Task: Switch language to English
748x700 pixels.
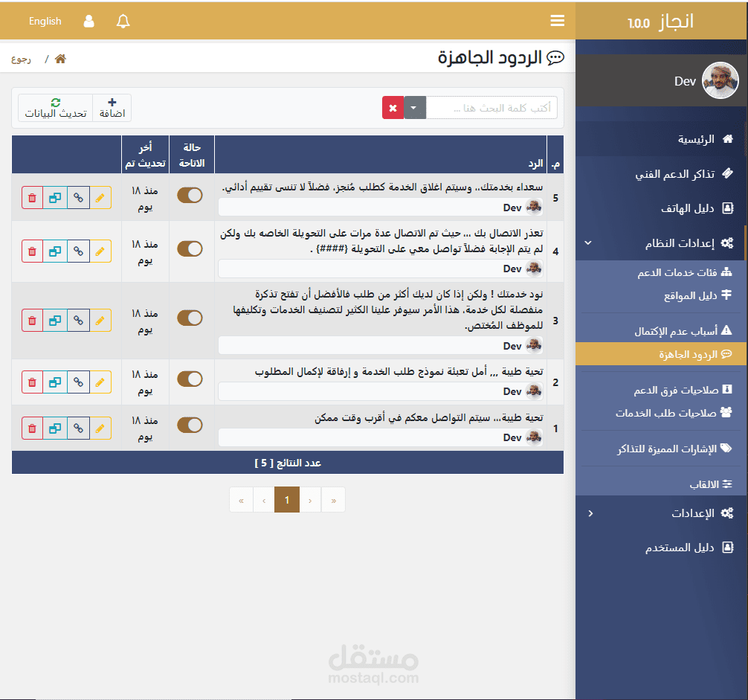Action: coord(45,21)
